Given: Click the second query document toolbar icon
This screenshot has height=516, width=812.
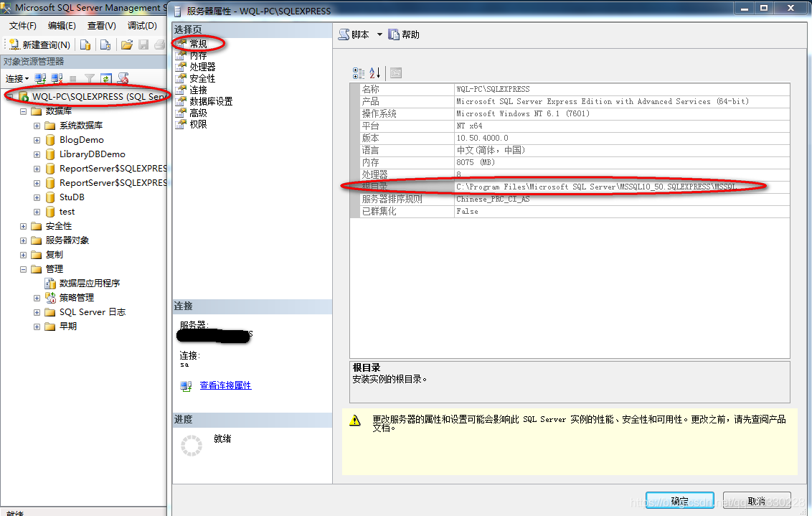Looking at the screenshot, I should [x=105, y=45].
